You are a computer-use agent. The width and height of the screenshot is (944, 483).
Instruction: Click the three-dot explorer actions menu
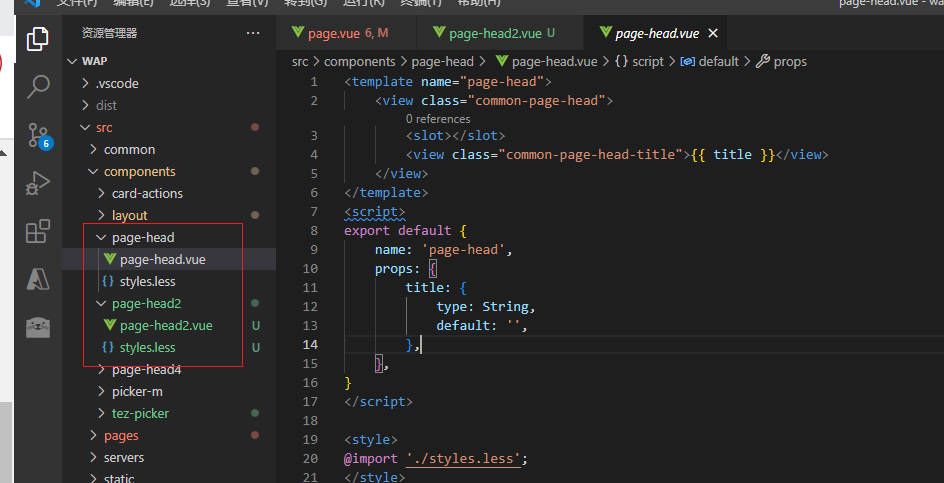click(x=253, y=33)
